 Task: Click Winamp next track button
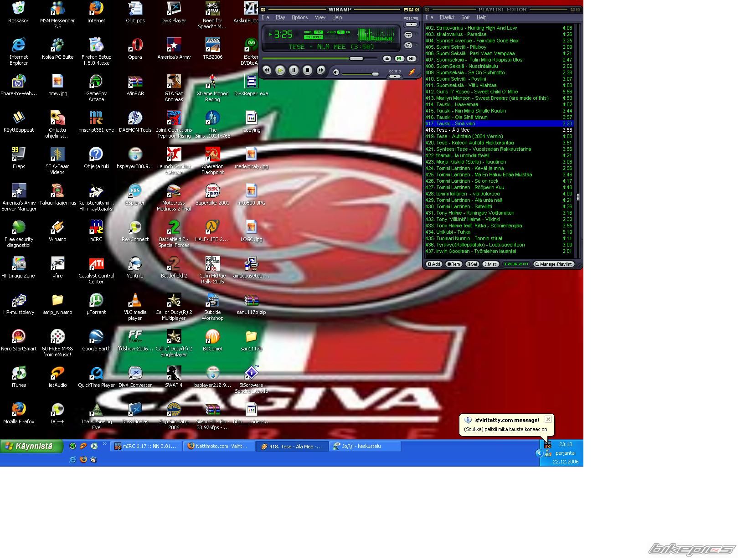pos(321,70)
